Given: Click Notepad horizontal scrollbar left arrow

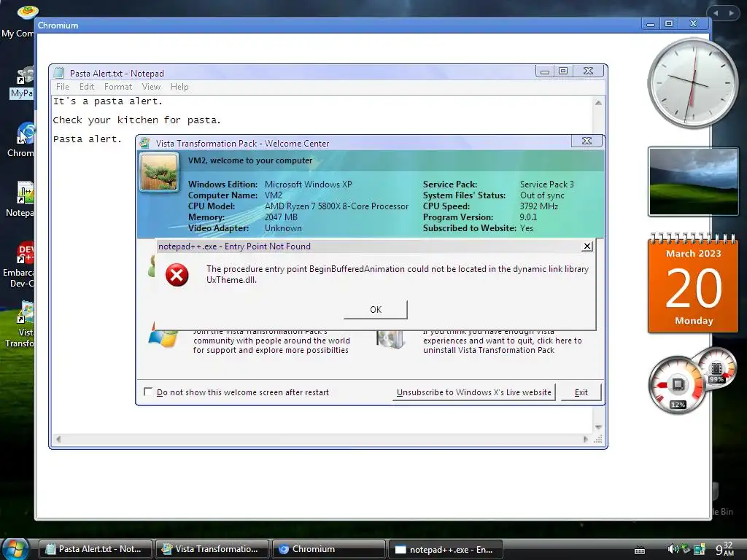Looking at the screenshot, I should [x=58, y=439].
